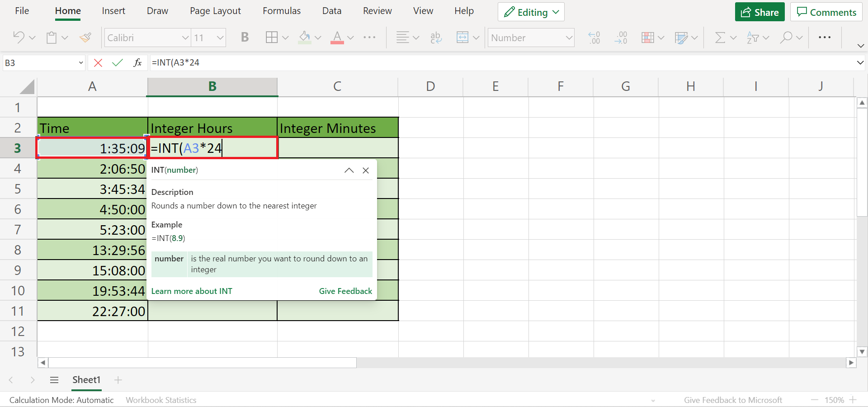Click the Learn more about INT link
The image size is (868, 407).
pos(192,291)
